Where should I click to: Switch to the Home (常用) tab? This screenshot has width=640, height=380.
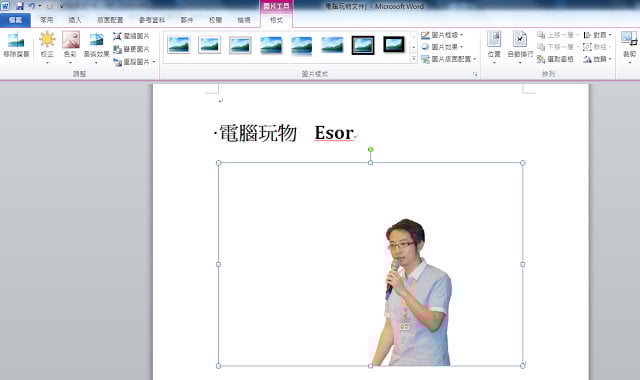coord(47,20)
